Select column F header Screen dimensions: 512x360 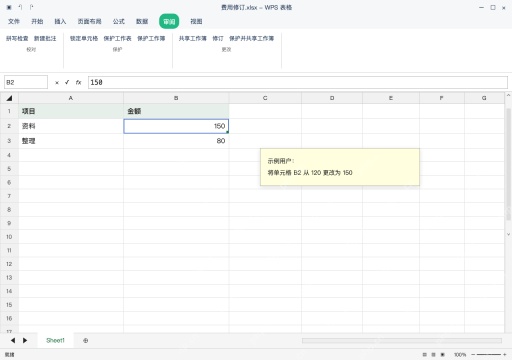[x=442, y=98]
